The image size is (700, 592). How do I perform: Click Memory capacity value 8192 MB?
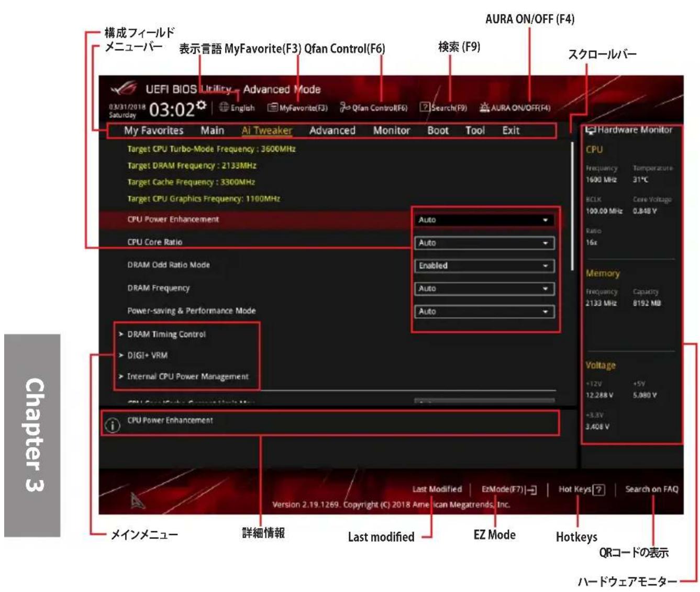(x=647, y=303)
